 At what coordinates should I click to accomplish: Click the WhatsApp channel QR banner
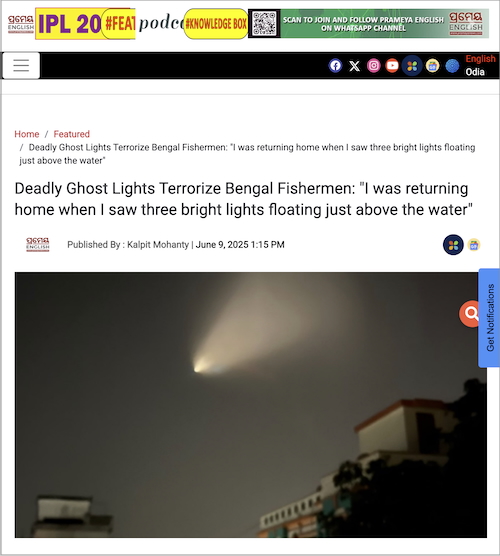click(x=368, y=24)
